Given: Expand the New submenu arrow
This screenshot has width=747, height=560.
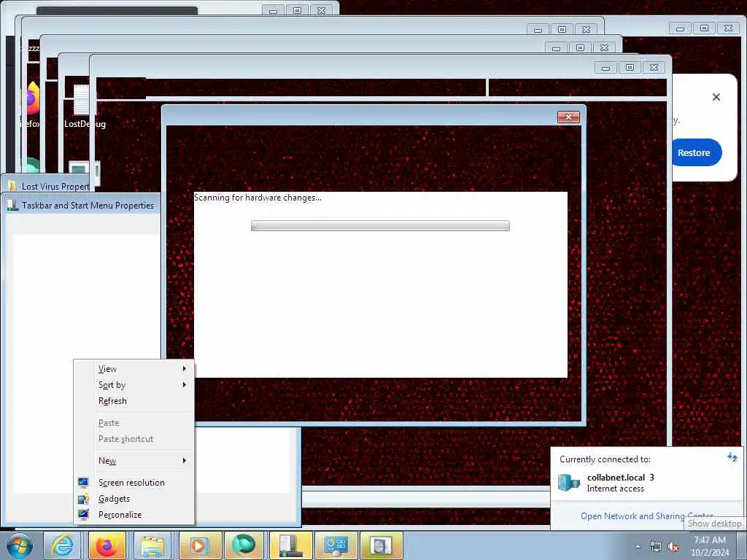Looking at the screenshot, I should tap(185, 461).
